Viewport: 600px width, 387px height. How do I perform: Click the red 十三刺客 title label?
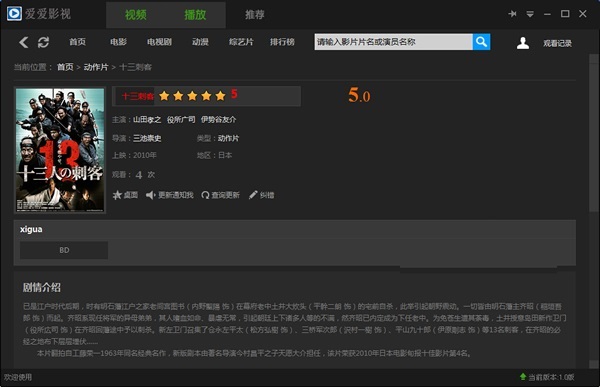pos(137,96)
